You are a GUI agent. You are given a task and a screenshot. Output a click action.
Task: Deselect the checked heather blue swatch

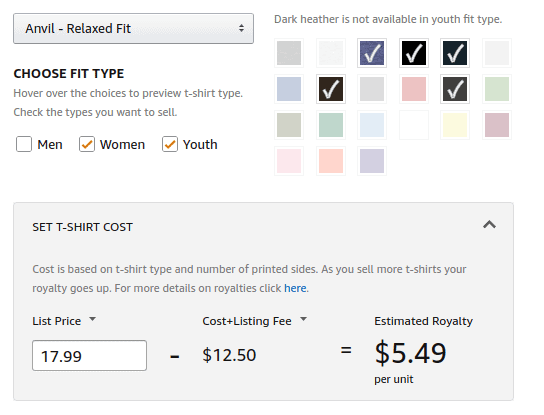coord(372,53)
